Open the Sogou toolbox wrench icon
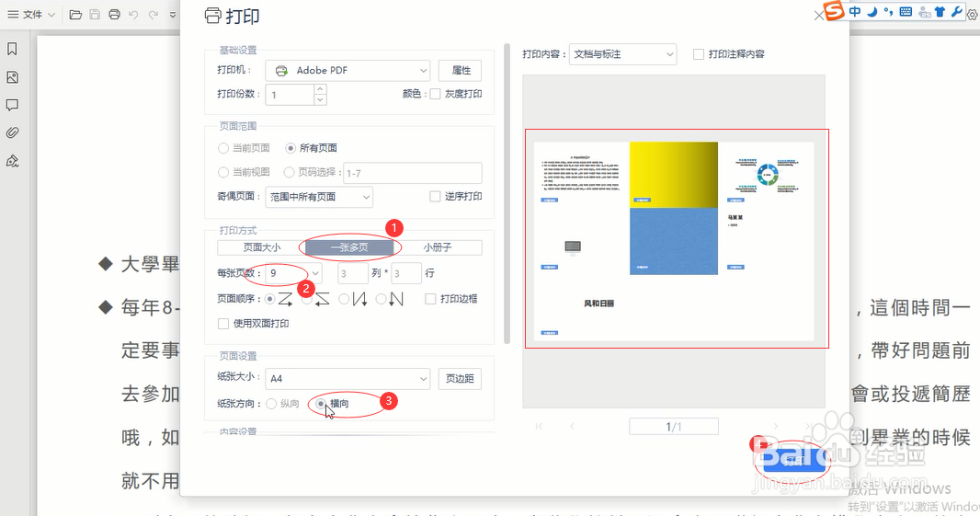This screenshot has width=980, height=516. pos(957,11)
